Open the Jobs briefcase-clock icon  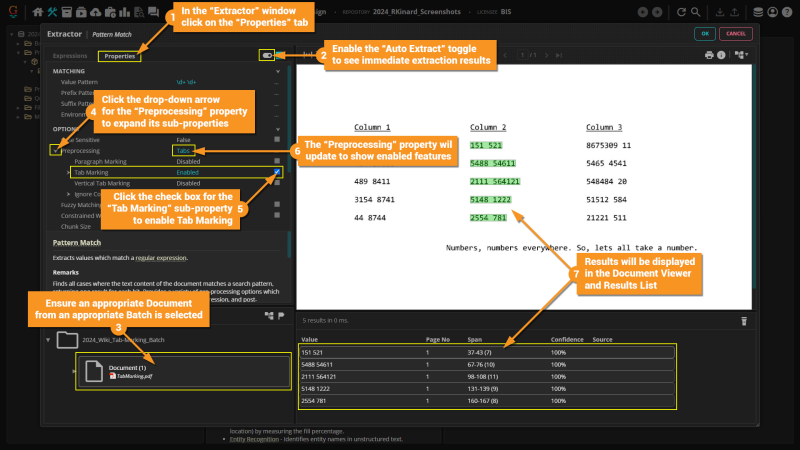coord(110,12)
